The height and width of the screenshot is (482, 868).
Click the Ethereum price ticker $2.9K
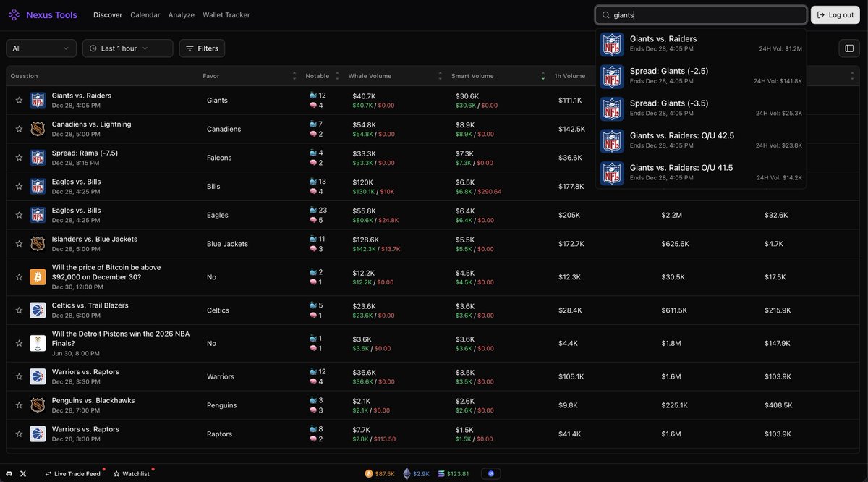point(416,474)
